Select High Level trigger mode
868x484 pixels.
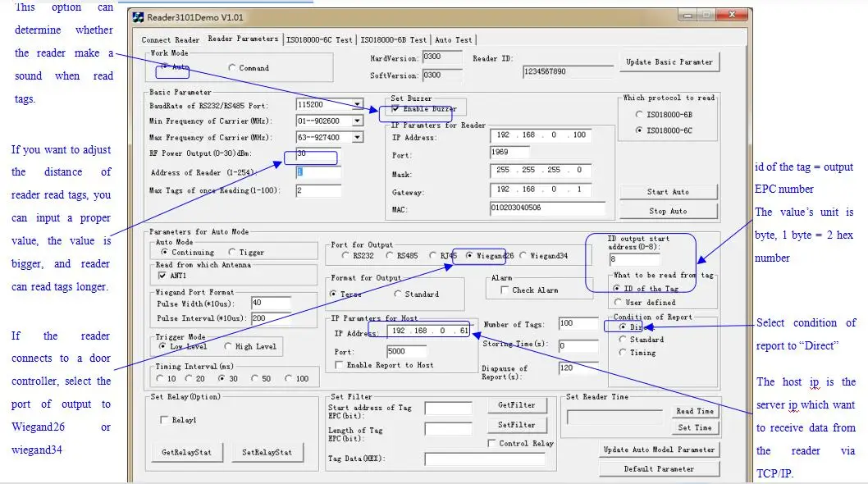[227, 346]
